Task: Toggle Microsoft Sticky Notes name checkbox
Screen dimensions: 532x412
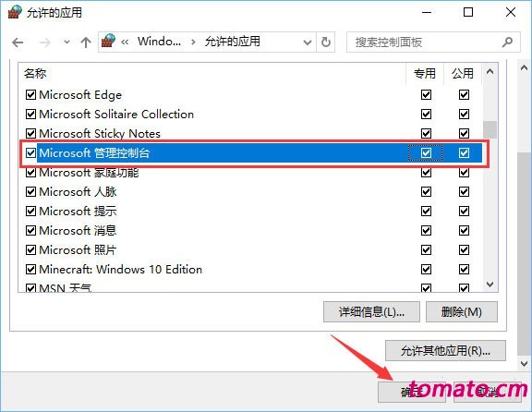Action: [30, 133]
